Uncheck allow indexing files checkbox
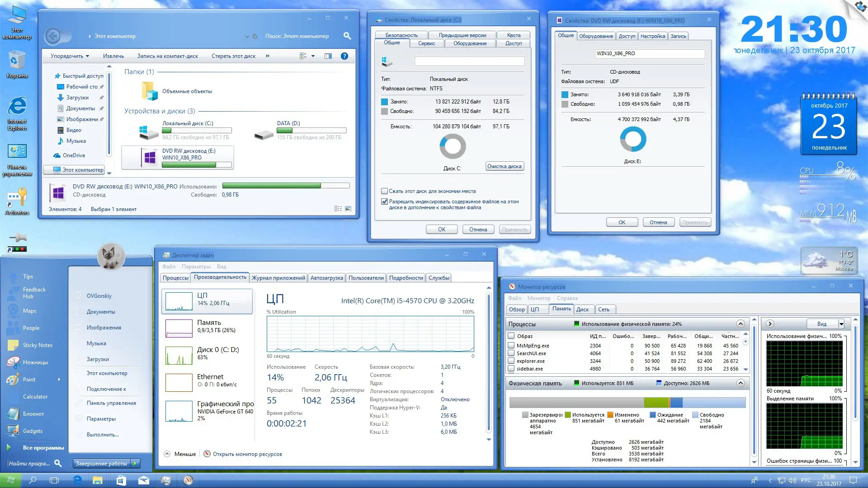This screenshot has height=488, width=868. click(384, 202)
